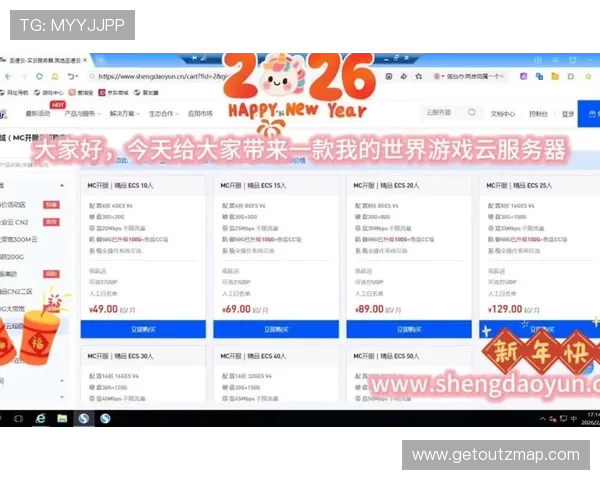Collapse the sidebar category with the up arrow
The width and height of the screenshot is (600, 480).
point(62,186)
